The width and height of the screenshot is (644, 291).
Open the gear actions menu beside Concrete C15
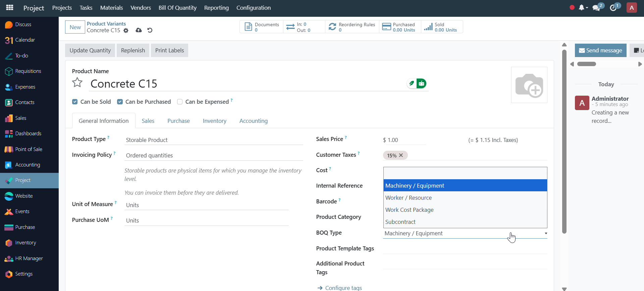tap(126, 31)
